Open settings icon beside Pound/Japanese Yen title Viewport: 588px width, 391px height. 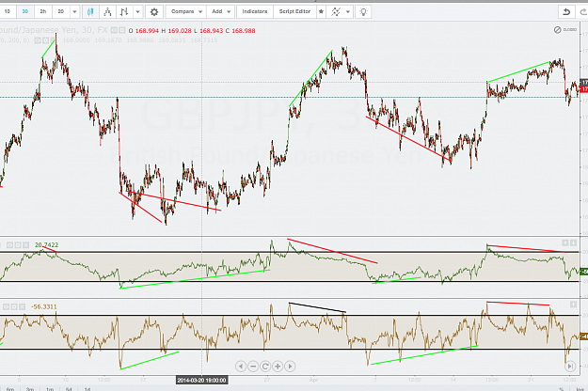click(x=122, y=30)
